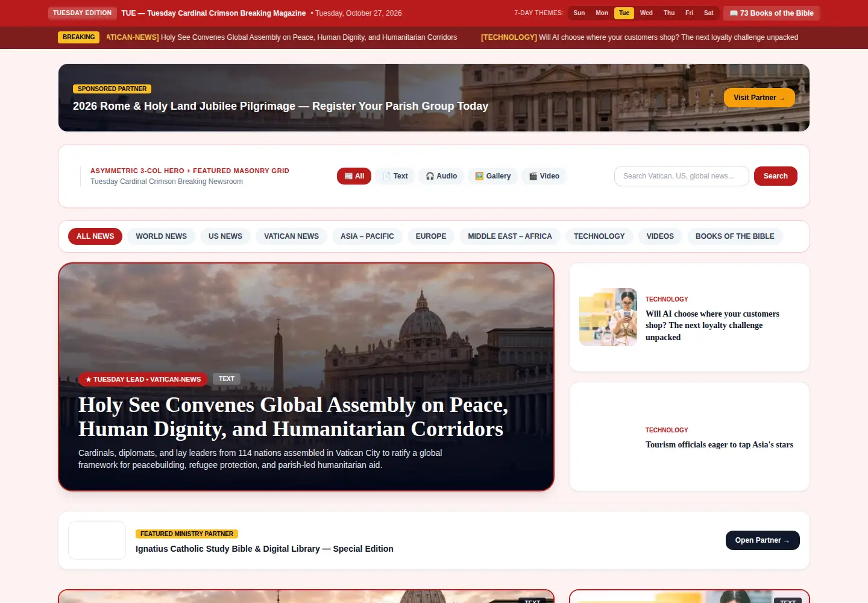Switch to the All News tab

pyautogui.click(x=95, y=236)
